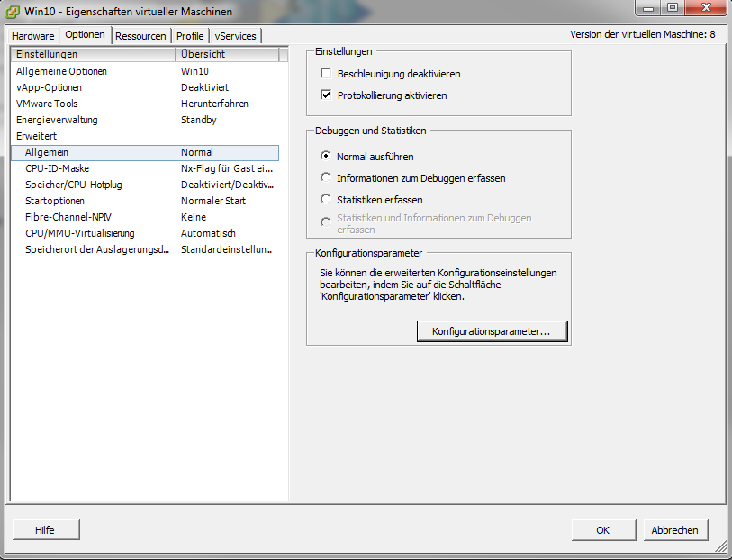Switch to the Hardware tab
Screen dimensions: 732x560
(33, 36)
